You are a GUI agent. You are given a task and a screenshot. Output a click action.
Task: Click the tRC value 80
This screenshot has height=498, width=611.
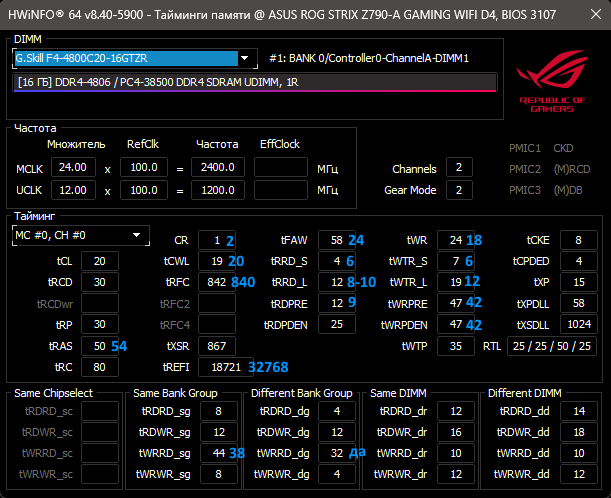pyautogui.click(x=100, y=367)
